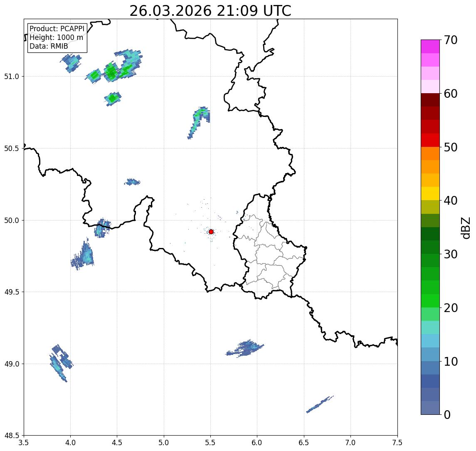Select the dark red colorbar segment below 60

tap(430, 100)
